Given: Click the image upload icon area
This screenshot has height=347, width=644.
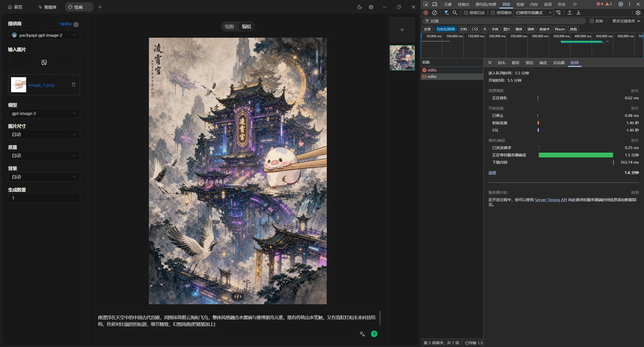Looking at the screenshot, I should tap(44, 62).
